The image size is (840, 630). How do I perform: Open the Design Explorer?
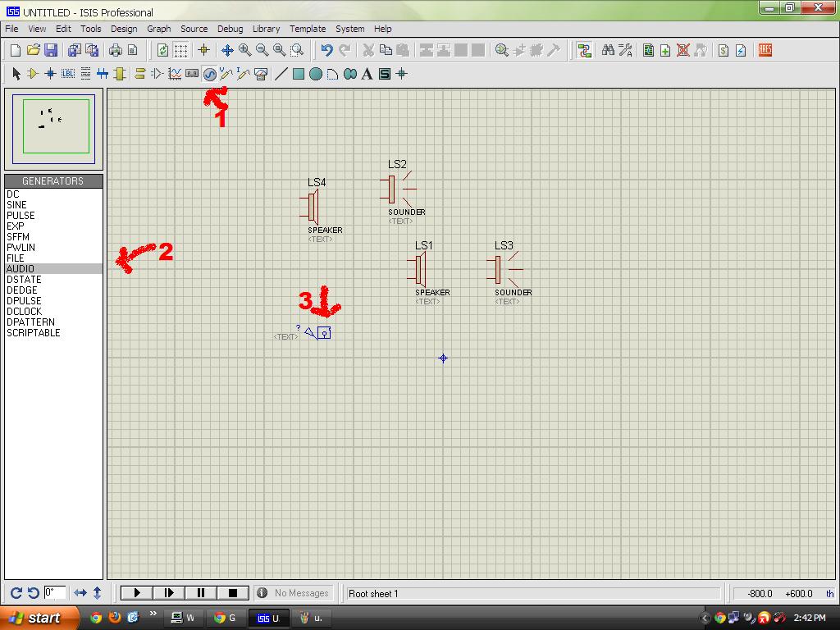[x=648, y=50]
